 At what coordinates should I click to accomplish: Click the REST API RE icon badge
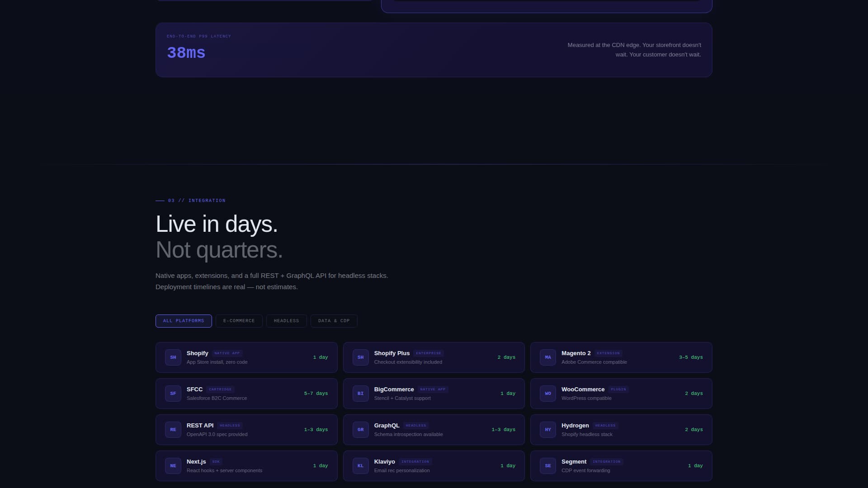click(173, 430)
